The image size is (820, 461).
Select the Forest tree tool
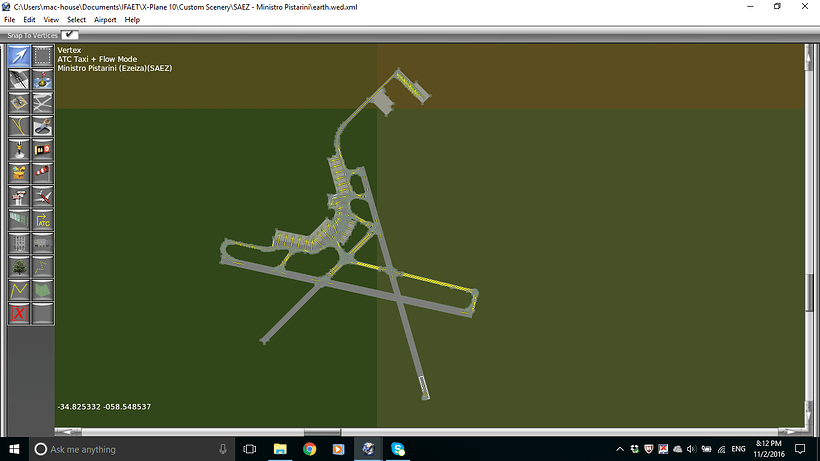pyautogui.click(x=19, y=267)
